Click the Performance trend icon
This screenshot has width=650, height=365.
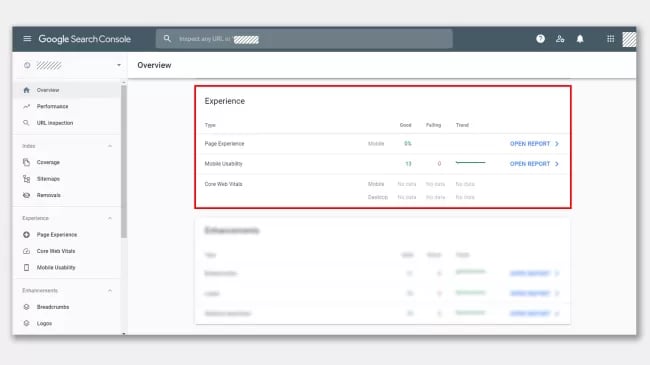coord(27,107)
